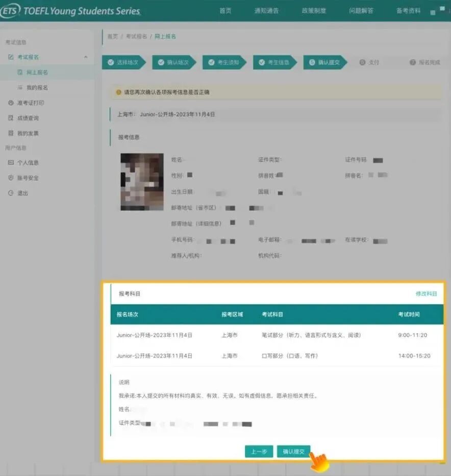Click the 修改科目 link
Screen dimensions: 451x476
[x=426, y=294]
